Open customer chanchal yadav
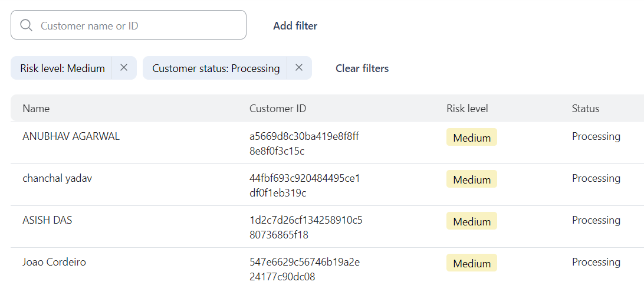Image resolution: width=644 pixels, height=288 pixels. pyautogui.click(x=57, y=178)
